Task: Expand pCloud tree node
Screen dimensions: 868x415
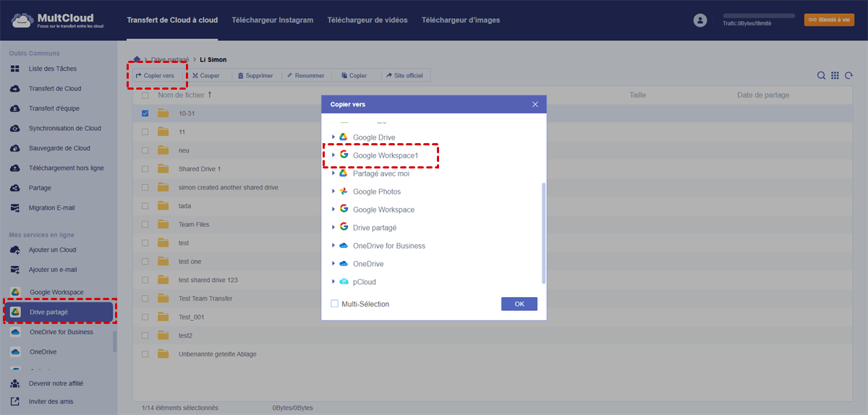Action: 333,282
